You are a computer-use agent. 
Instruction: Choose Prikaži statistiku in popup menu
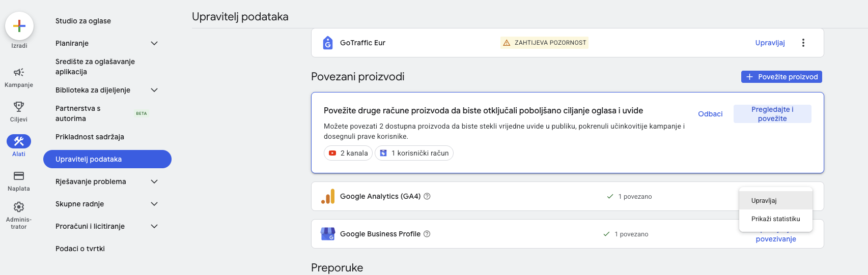(775, 219)
